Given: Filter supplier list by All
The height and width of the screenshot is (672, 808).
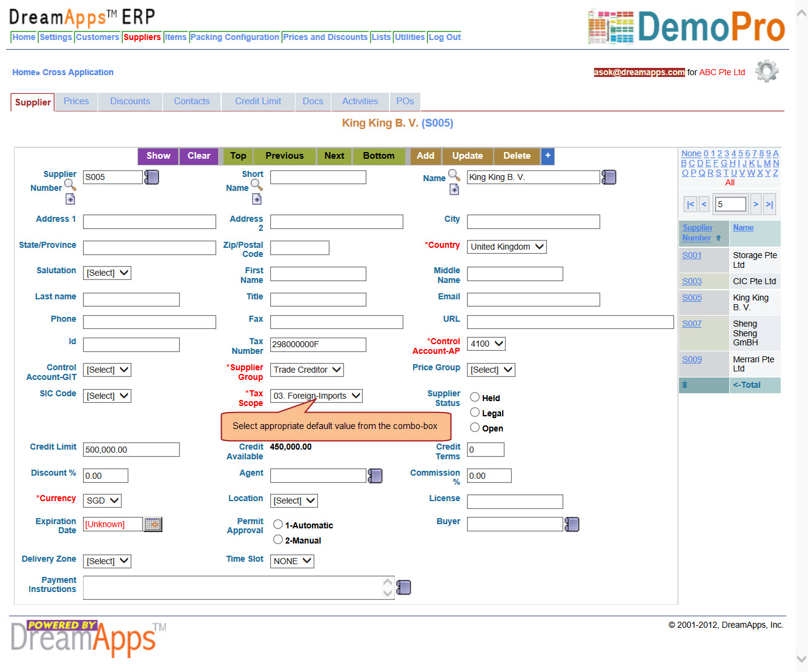Looking at the screenshot, I should click(x=730, y=182).
